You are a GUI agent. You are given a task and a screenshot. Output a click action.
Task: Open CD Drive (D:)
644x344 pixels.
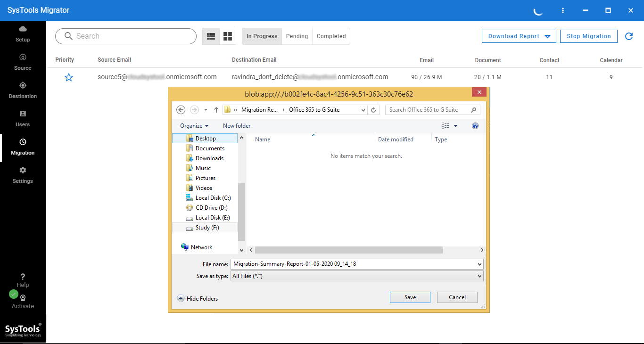(x=207, y=208)
